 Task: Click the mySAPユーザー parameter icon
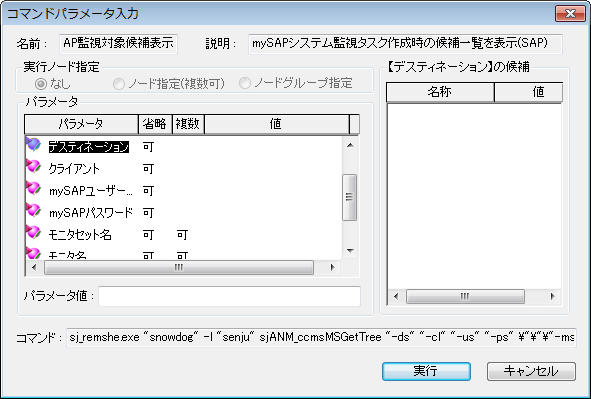tap(34, 188)
